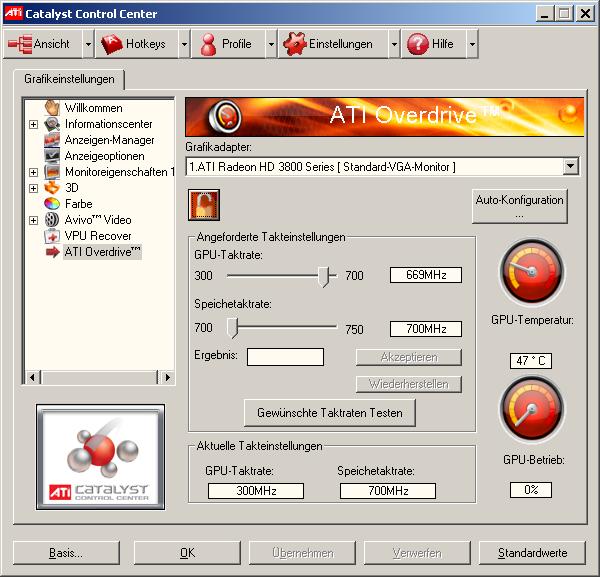Click the 669MHz GPU clock field
Viewport: 600px width, 577px height.
(426, 275)
